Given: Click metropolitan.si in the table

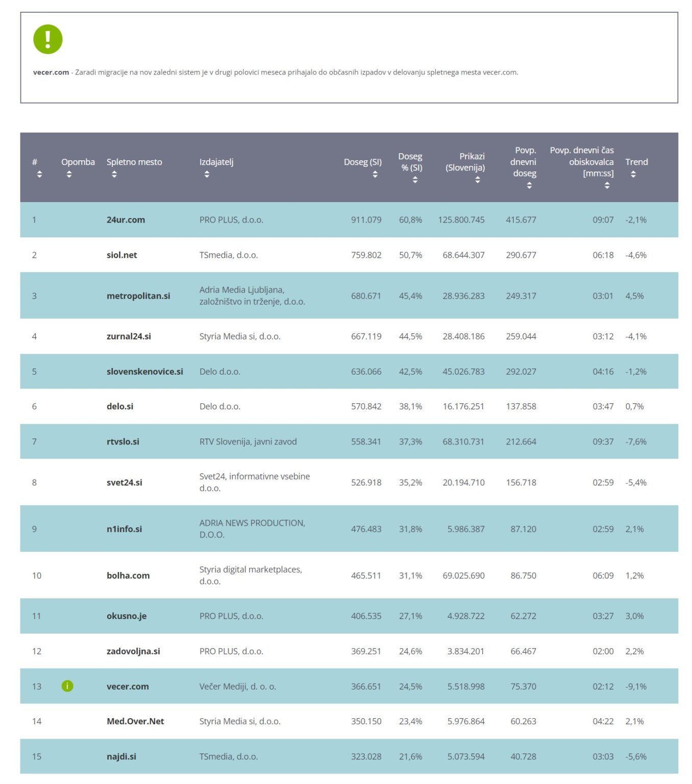Looking at the screenshot, I should (138, 296).
